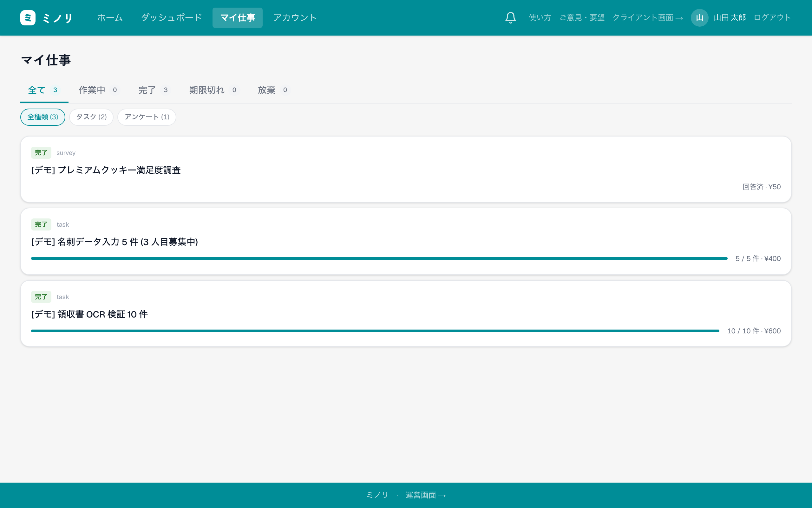Switch to 期限切れ tab
This screenshot has width=812, height=508.
click(x=214, y=90)
